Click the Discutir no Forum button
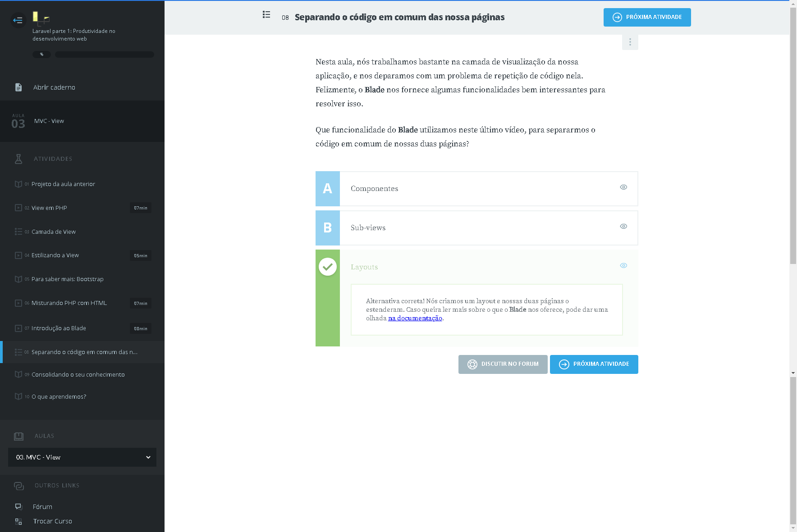 (x=503, y=364)
